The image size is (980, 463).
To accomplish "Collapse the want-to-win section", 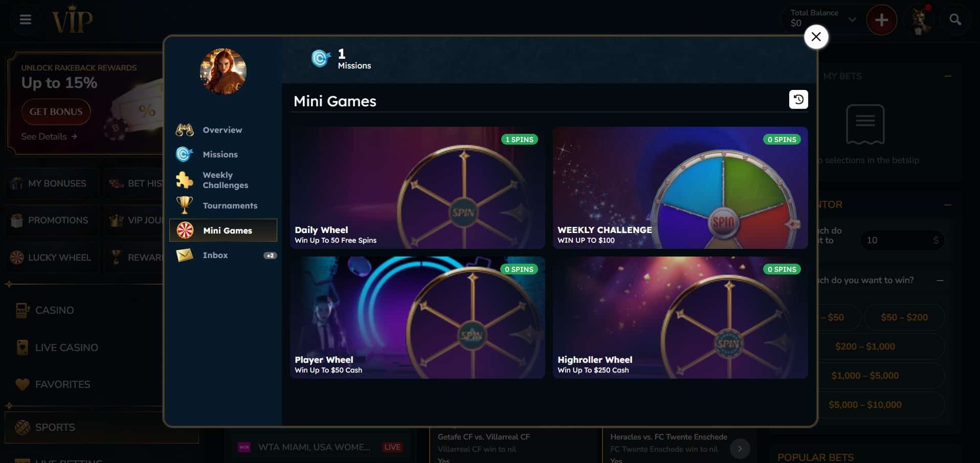I will click(940, 280).
